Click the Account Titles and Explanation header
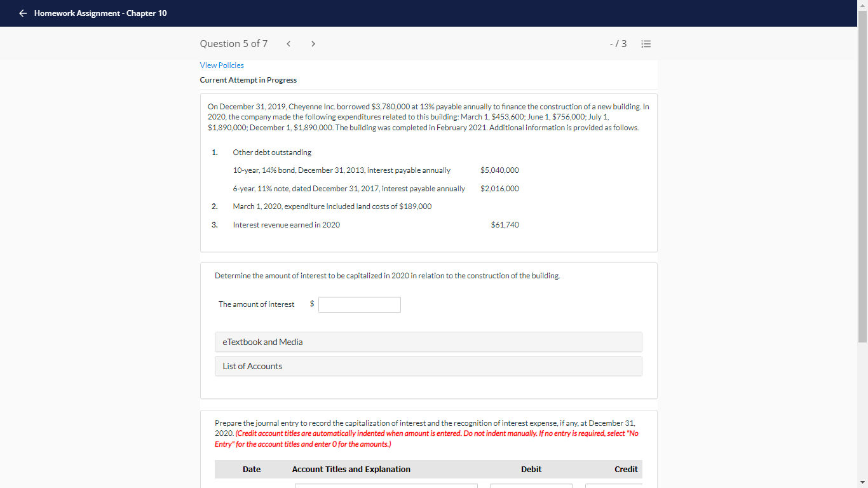The width and height of the screenshot is (868, 488). pyautogui.click(x=351, y=469)
